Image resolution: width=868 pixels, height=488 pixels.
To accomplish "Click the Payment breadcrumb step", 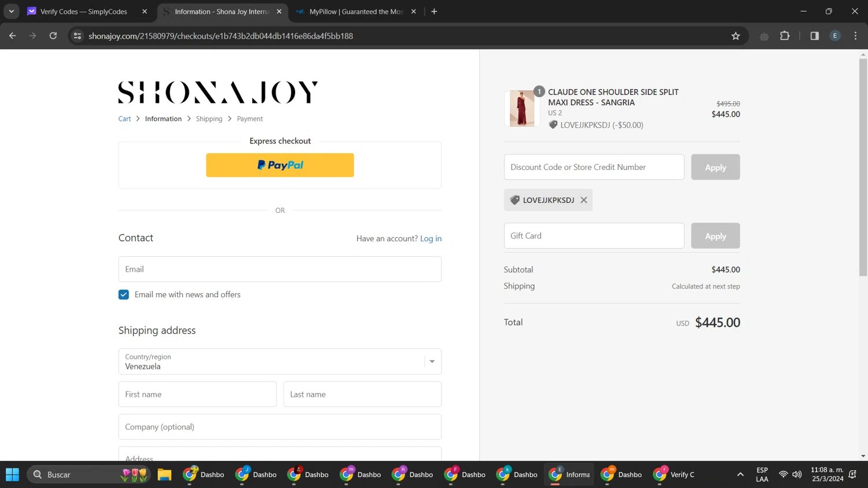I will 249,119.
